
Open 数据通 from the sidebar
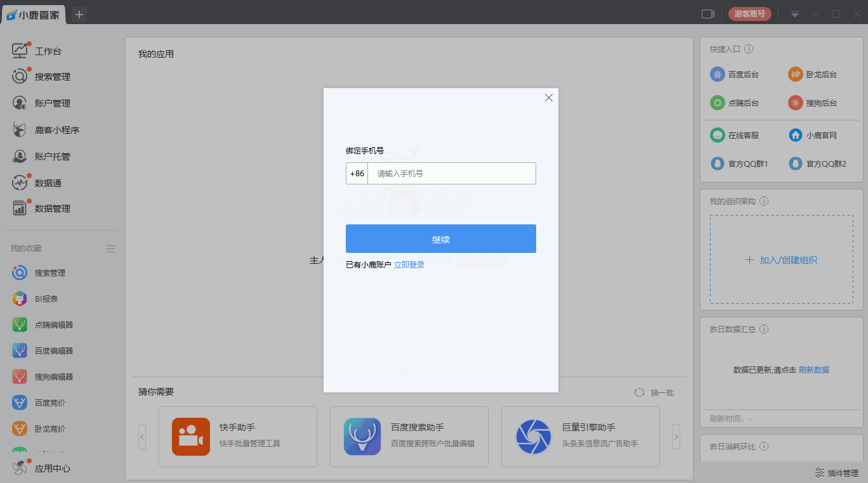(x=38, y=183)
